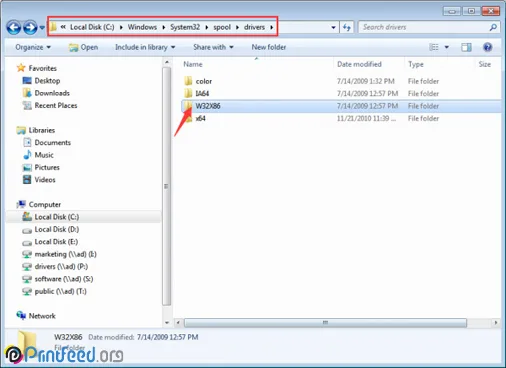Viewport: 506px width, 368px height.
Task: Select the color folder icon
Action: 188,81
